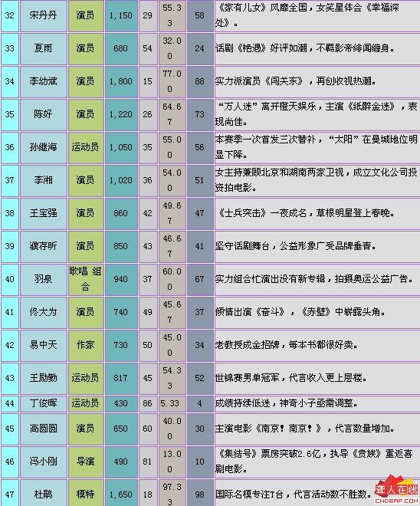Click income value 1,020 for 李湘
Screen dimensions: 420x506
[x=120, y=180]
